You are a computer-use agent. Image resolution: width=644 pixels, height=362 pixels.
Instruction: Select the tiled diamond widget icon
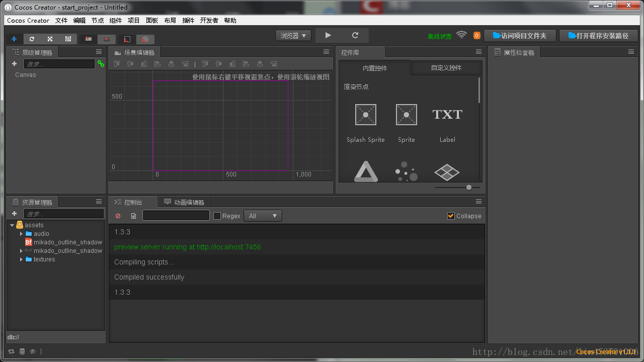click(x=447, y=171)
